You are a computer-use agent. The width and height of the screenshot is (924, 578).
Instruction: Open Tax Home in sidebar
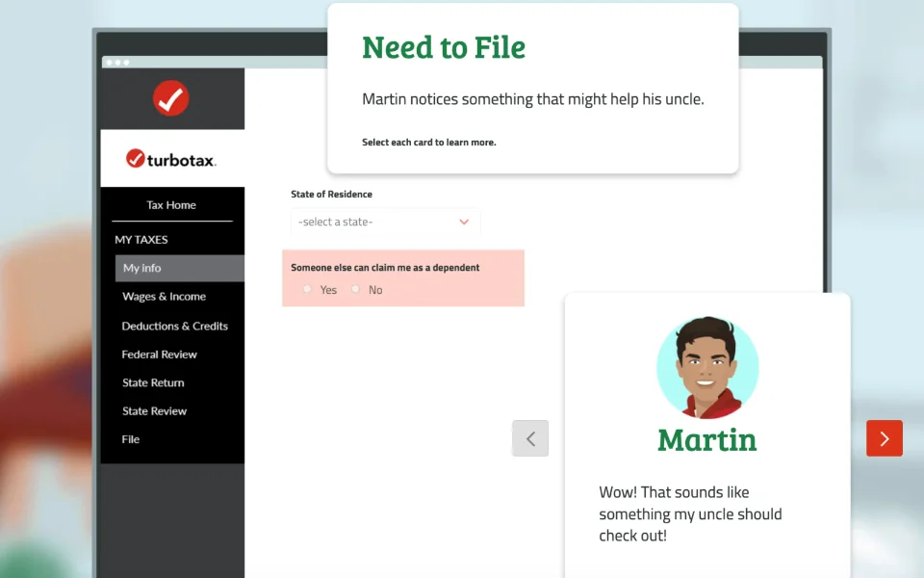171,205
